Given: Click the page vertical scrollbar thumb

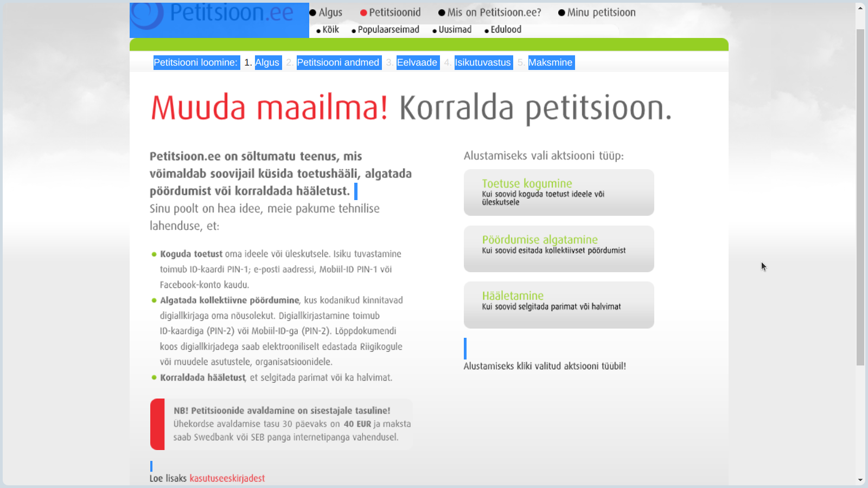Looking at the screenshot, I should click(860, 197).
